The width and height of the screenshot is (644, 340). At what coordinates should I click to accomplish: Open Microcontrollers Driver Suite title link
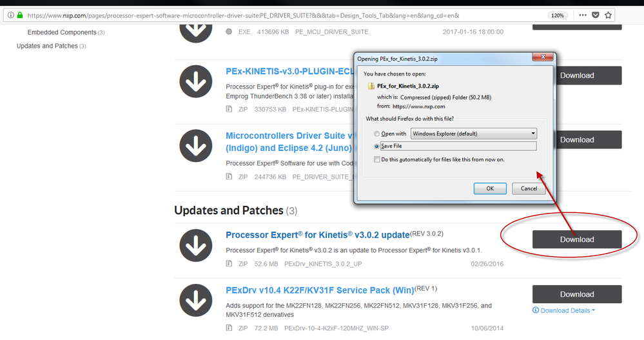[x=289, y=142]
